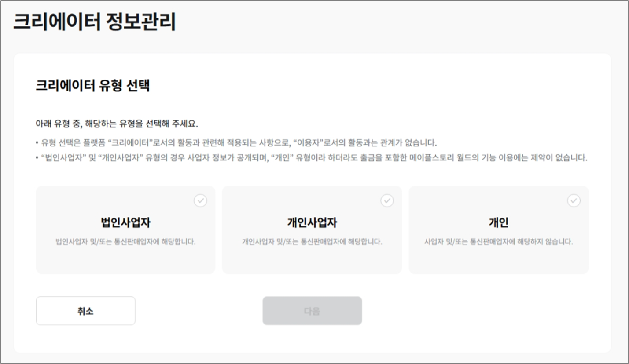Toggle the checkmark circle on 법인사업자 card
The width and height of the screenshot is (629, 364).
200,200
